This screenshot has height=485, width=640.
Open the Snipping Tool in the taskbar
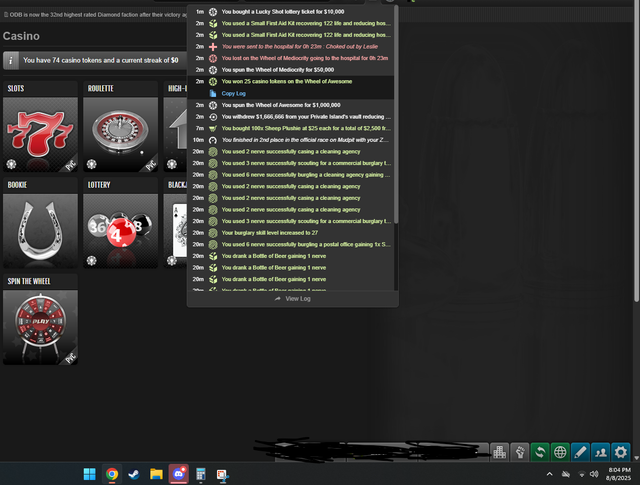(x=223, y=474)
